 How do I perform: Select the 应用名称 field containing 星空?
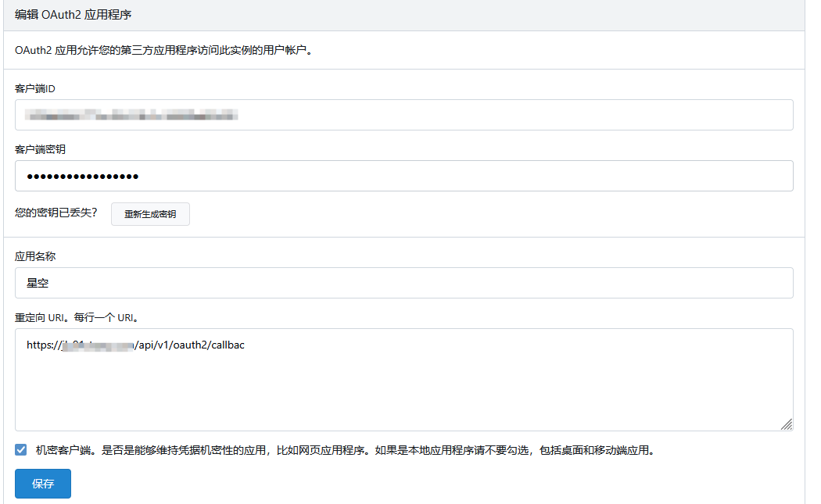click(403, 283)
